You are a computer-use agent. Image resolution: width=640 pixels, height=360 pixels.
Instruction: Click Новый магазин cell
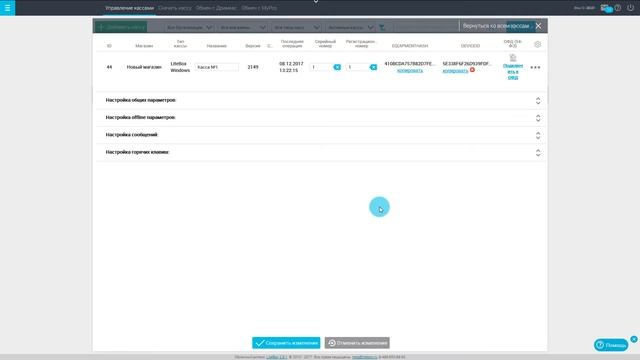(x=144, y=67)
